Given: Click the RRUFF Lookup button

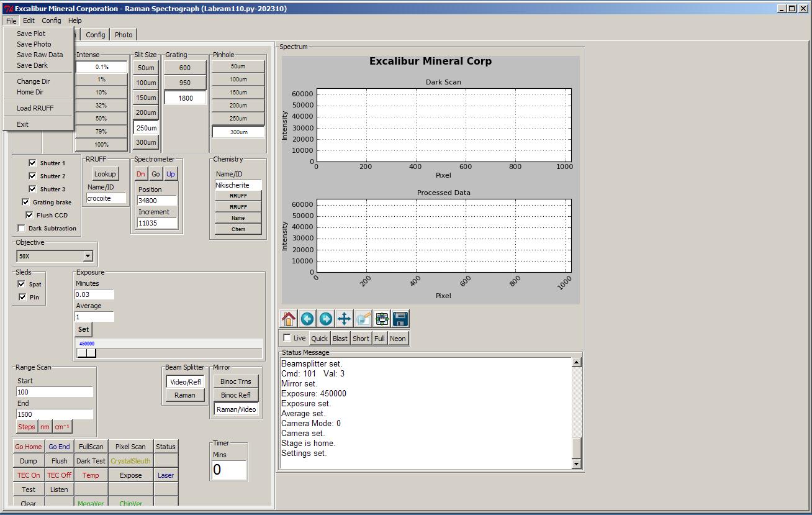Looking at the screenshot, I should [x=105, y=174].
